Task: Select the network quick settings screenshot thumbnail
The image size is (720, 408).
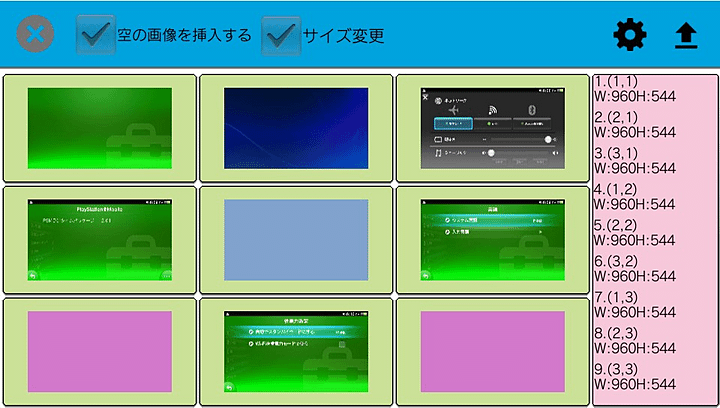Action: coord(492,128)
